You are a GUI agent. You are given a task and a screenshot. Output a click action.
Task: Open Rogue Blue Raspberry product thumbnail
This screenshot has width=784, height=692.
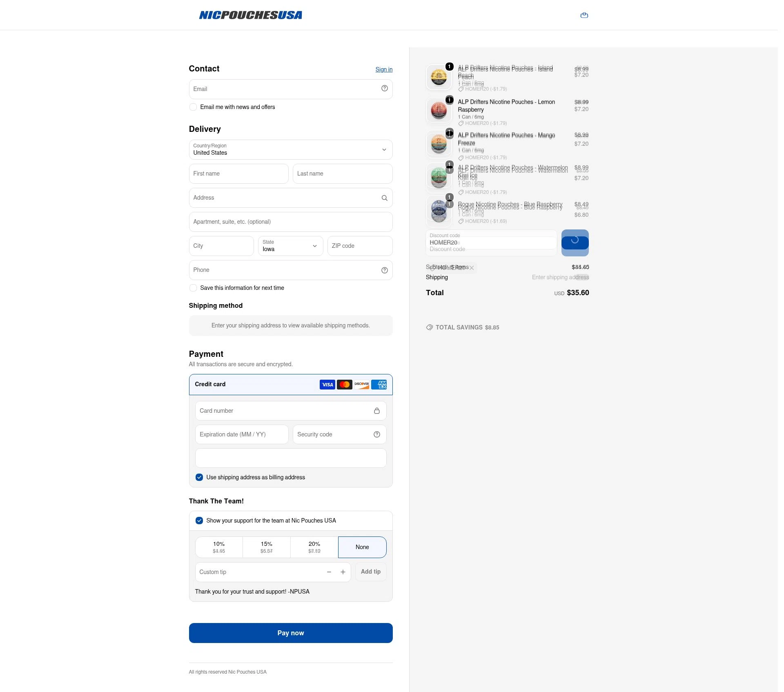(439, 211)
